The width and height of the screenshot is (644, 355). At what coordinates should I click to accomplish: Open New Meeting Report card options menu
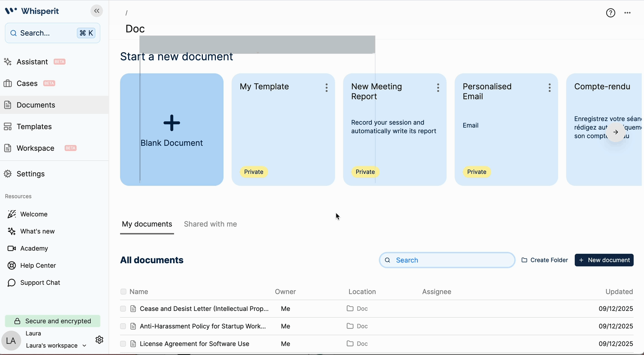pyautogui.click(x=438, y=88)
